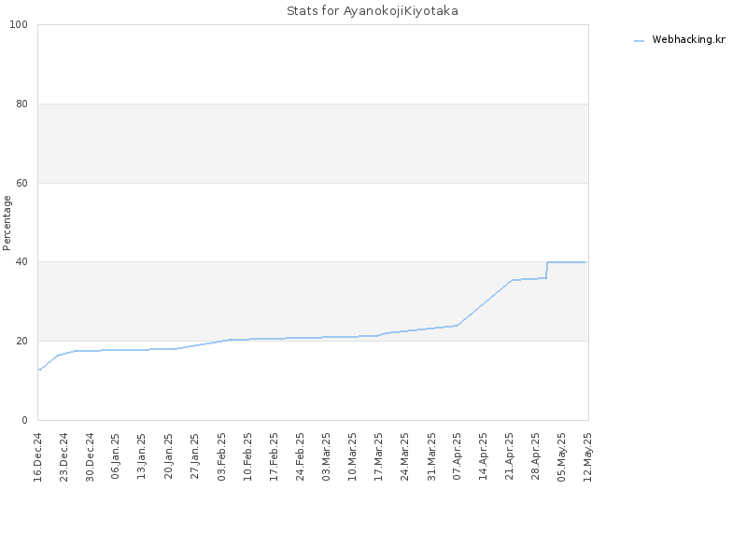The height and width of the screenshot is (560, 747).
Task: Click the 10.Feb.25 date axis label
Action: [x=247, y=457]
